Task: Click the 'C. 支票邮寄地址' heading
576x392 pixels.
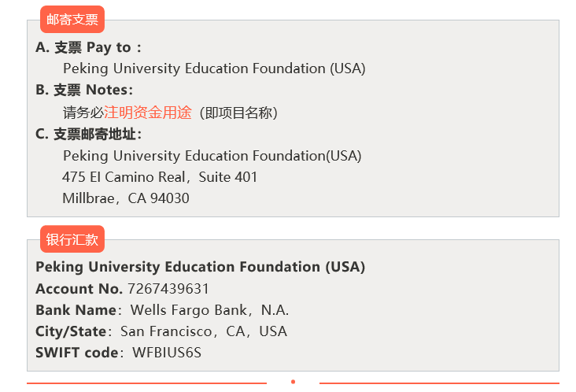Action: (x=89, y=134)
